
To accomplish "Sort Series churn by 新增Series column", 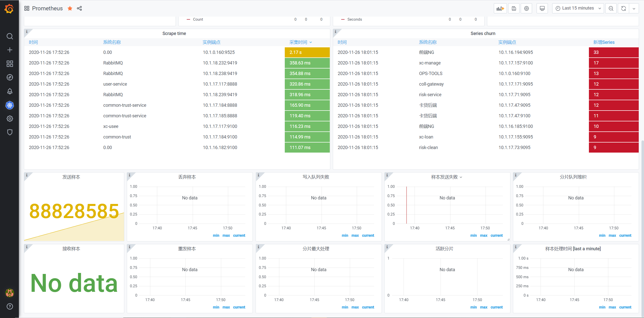I will pos(603,42).
